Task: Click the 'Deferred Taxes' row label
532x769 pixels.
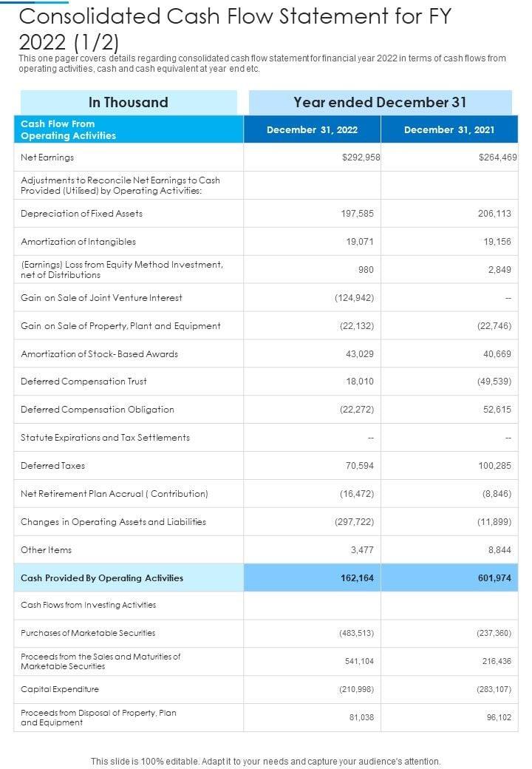Action: coord(52,466)
